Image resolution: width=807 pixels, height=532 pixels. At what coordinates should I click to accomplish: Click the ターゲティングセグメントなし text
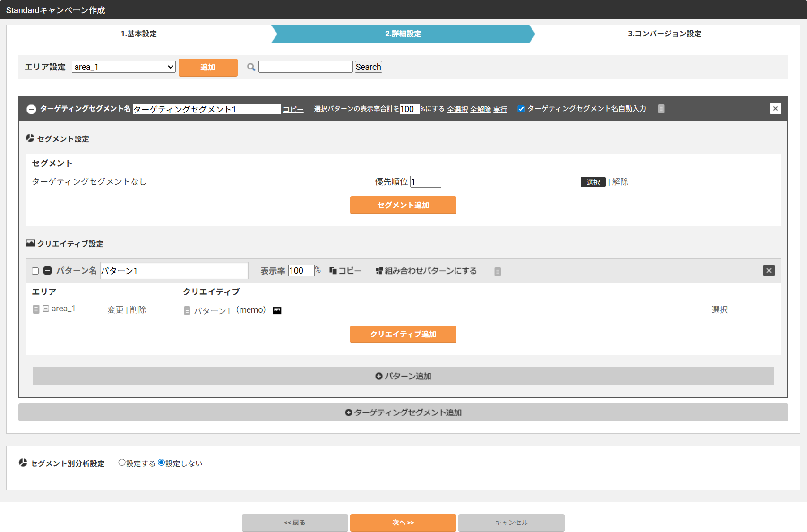(89, 182)
